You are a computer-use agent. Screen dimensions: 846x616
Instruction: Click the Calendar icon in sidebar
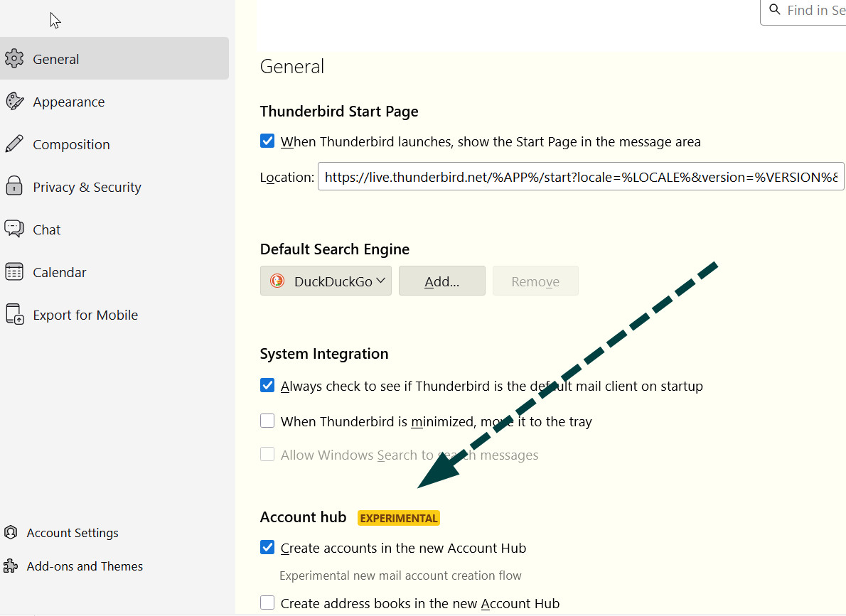pyautogui.click(x=14, y=272)
